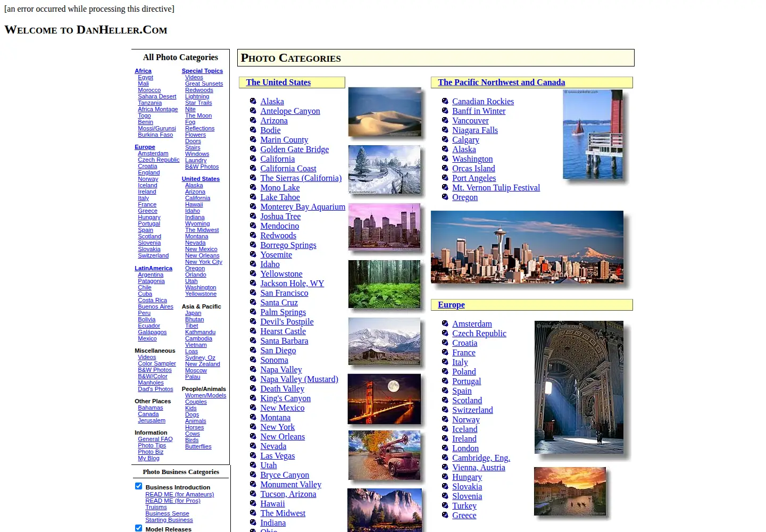Click the bullet icon next to Las Vegas

[x=253, y=455]
